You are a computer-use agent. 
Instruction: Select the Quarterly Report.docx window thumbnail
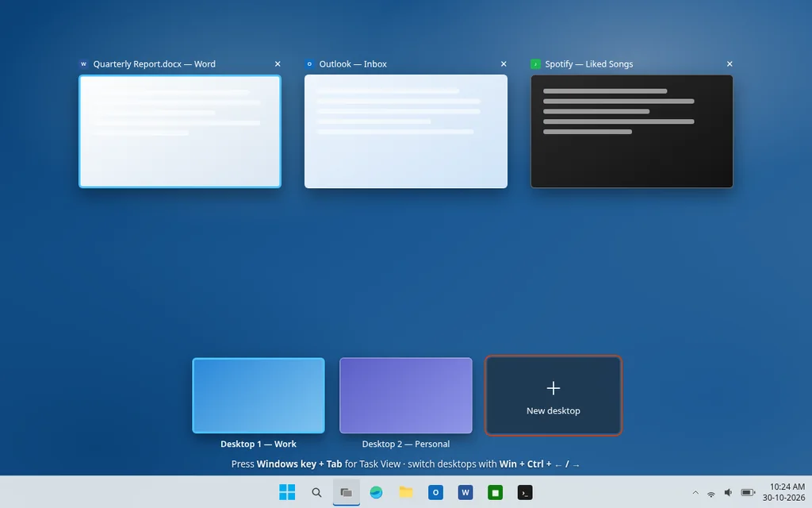point(180,131)
